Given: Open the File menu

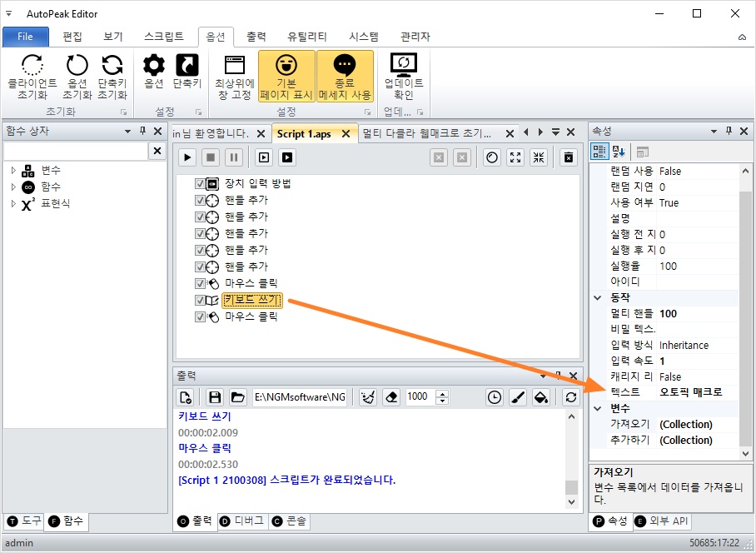Looking at the screenshot, I should point(26,37).
